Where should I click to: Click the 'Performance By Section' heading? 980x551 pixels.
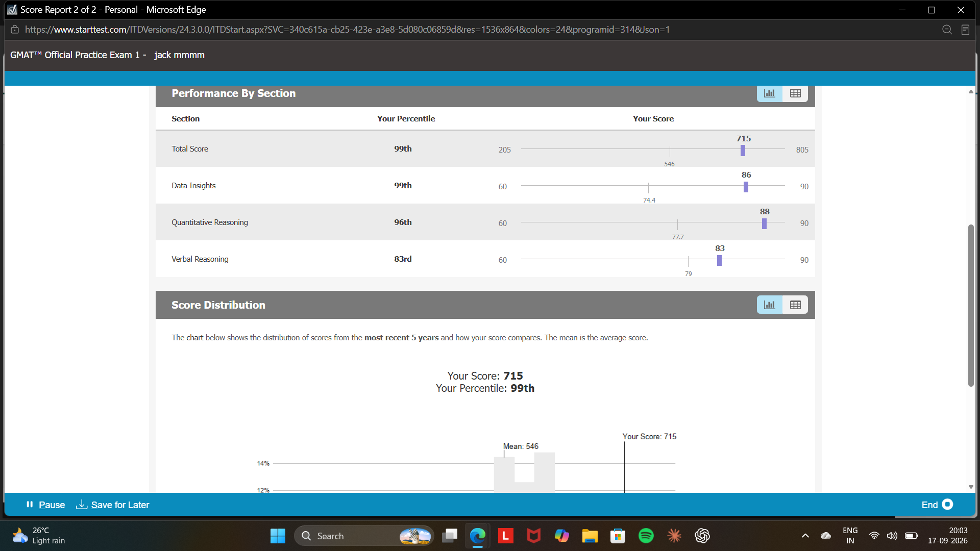pos(234,93)
